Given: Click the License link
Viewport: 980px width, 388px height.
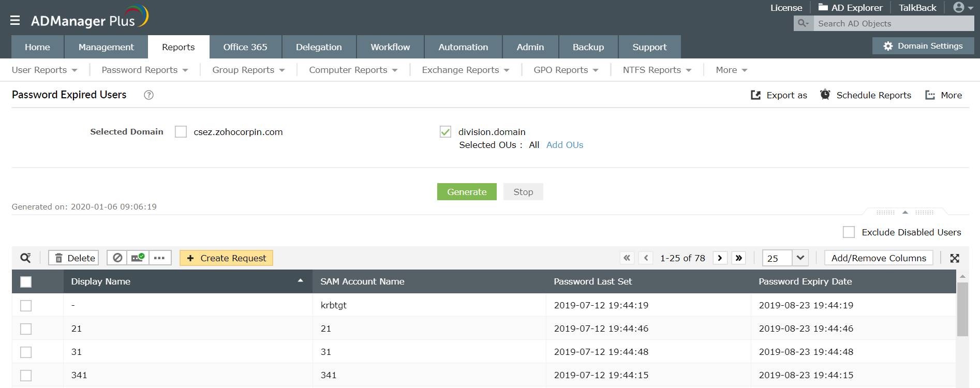Looking at the screenshot, I should (x=786, y=8).
